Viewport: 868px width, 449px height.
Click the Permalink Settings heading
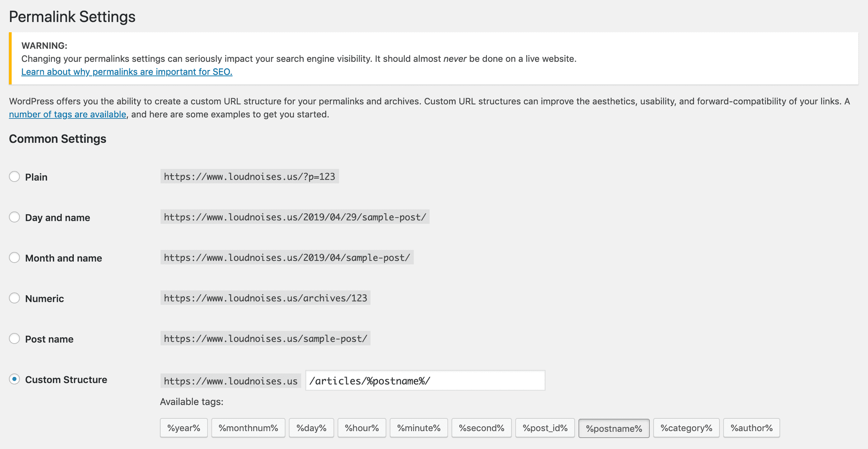click(72, 17)
